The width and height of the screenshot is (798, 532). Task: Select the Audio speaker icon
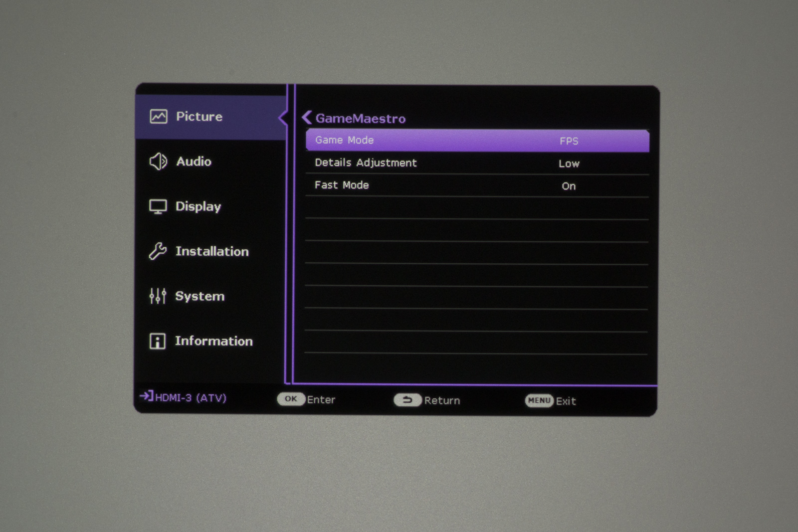click(158, 162)
